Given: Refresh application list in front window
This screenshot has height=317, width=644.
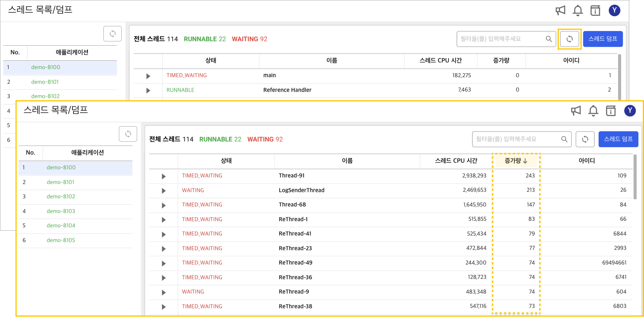Looking at the screenshot, I should pyautogui.click(x=128, y=134).
